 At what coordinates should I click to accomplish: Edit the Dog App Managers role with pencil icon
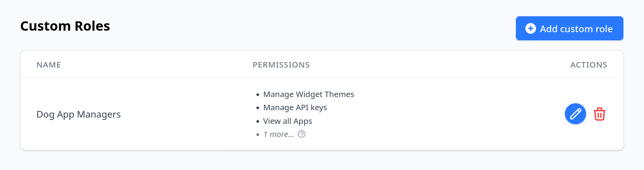(x=575, y=114)
